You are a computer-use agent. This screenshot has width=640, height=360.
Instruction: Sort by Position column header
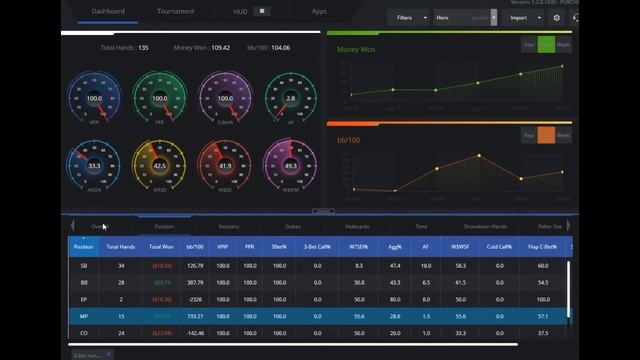[84, 247]
